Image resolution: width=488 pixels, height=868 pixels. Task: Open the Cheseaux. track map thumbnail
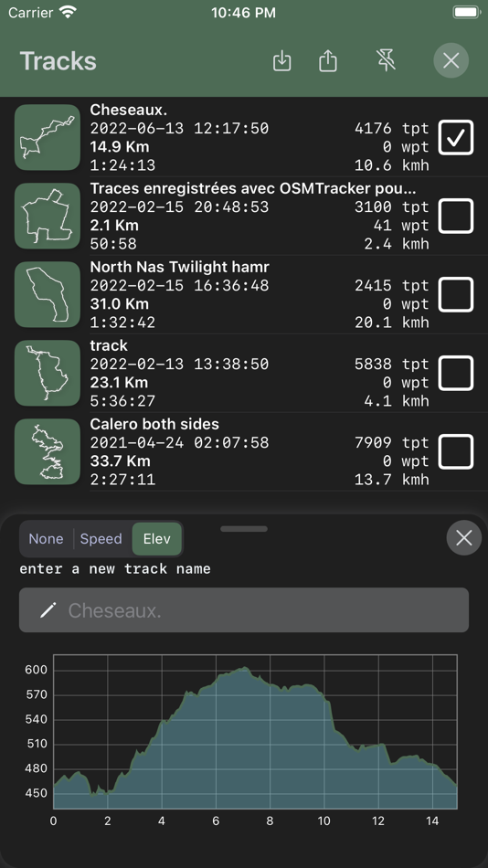[48, 137]
